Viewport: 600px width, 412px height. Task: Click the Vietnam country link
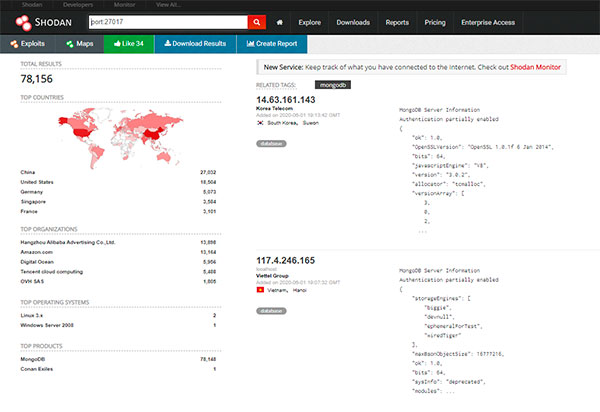tap(277, 290)
